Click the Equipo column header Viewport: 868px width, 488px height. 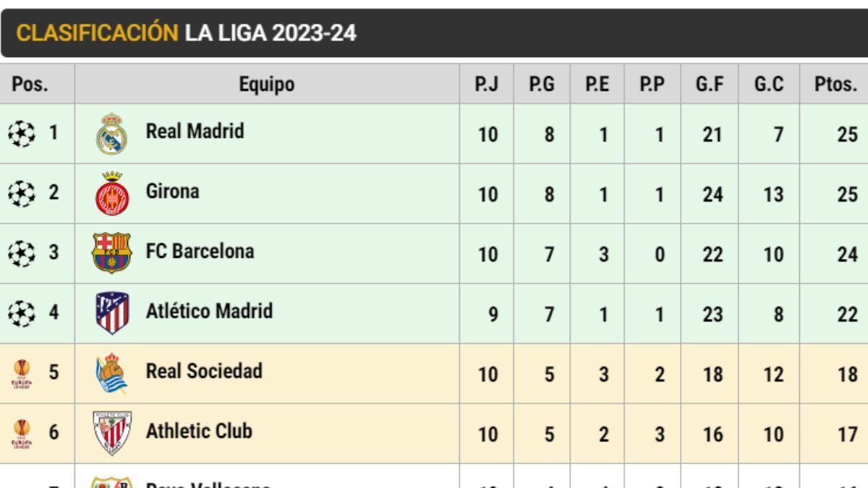click(x=267, y=85)
